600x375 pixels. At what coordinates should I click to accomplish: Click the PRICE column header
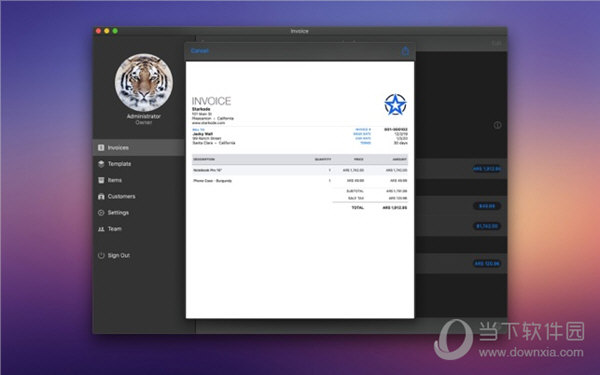click(x=359, y=159)
